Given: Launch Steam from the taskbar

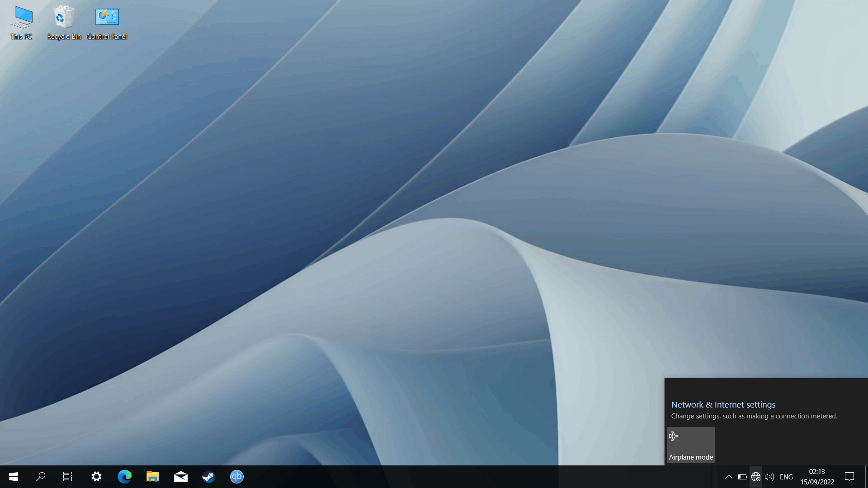Looking at the screenshot, I should click(x=208, y=477).
